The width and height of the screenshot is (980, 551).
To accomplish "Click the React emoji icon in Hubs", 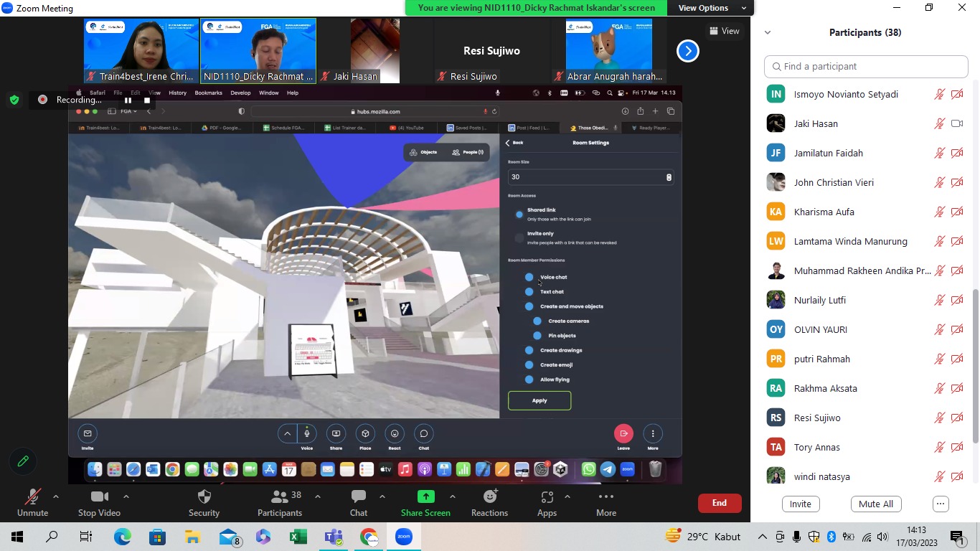I will [x=394, y=434].
